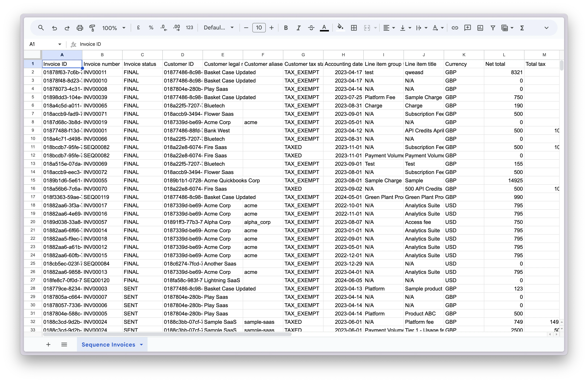Increase font size with plus button

pos(271,28)
